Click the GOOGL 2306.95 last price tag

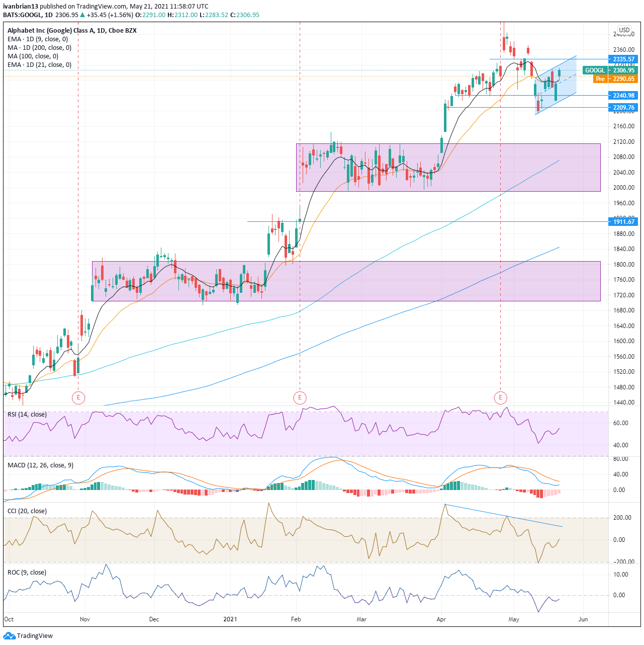610,70
